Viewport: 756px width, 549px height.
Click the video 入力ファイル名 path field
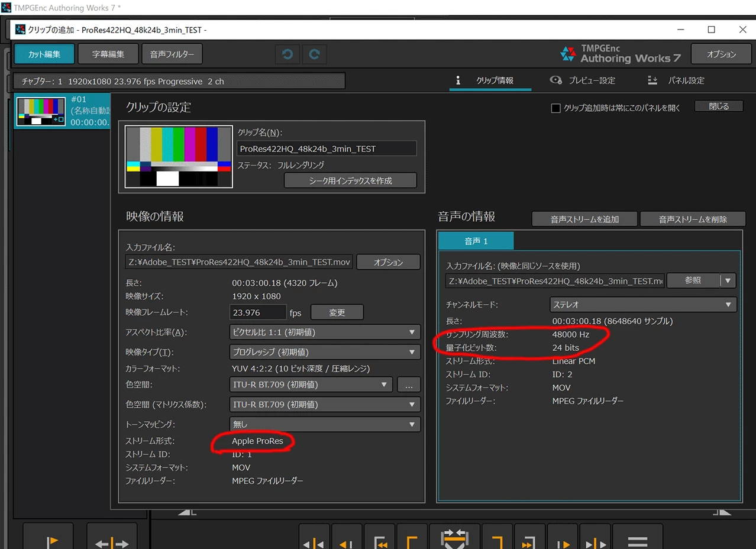[x=239, y=262]
